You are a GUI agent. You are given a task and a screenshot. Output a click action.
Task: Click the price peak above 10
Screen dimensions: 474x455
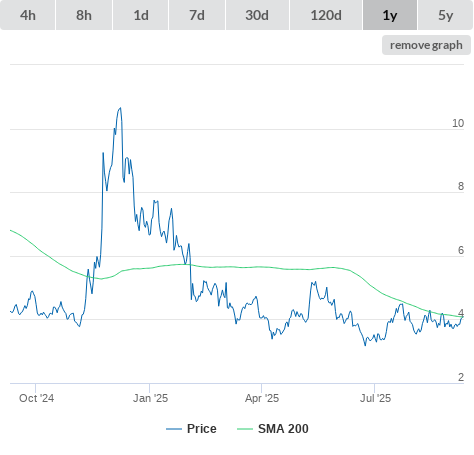(x=120, y=108)
